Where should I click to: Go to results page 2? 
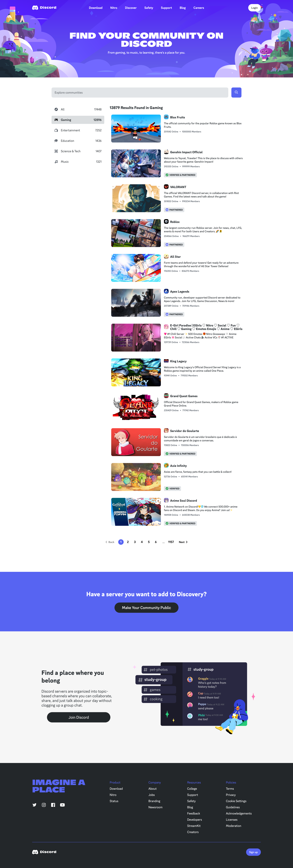(x=128, y=542)
